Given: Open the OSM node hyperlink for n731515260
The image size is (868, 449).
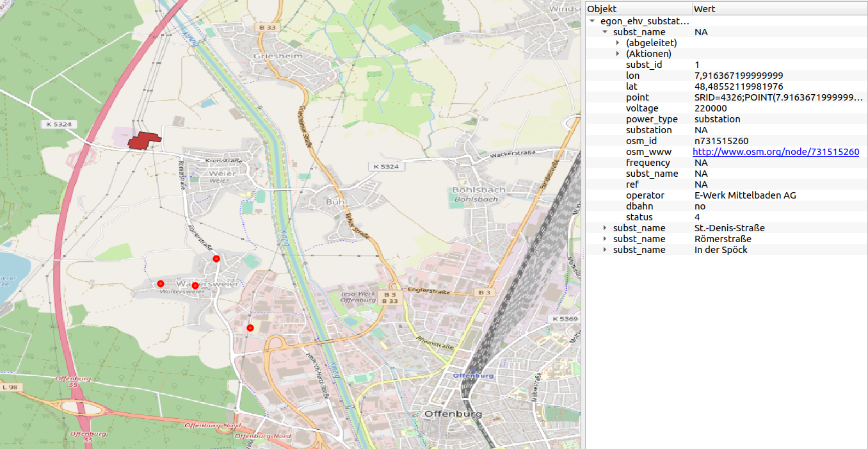Looking at the screenshot, I should tap(775, 152).
